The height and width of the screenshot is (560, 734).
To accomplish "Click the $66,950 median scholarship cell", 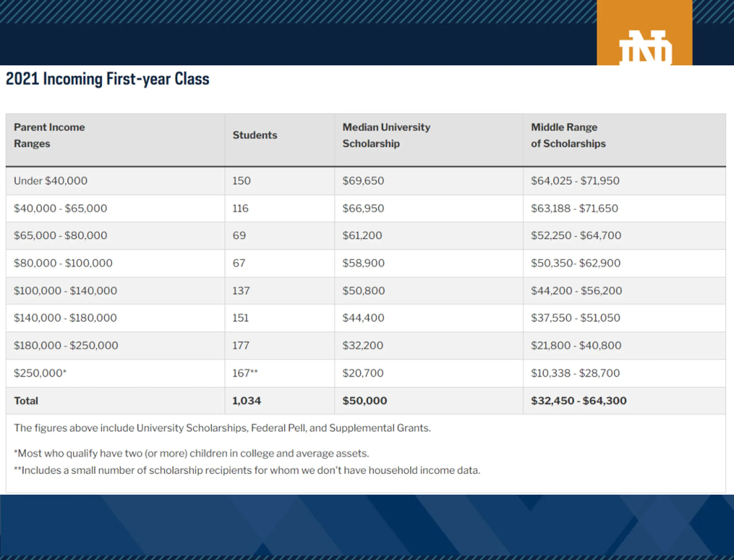I will [x=363, y=208].
